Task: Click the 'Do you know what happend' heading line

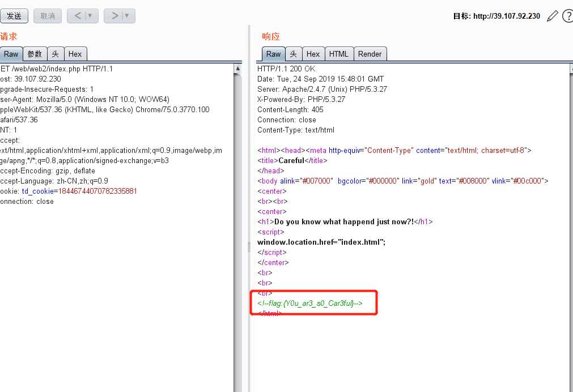Action: 345,221
